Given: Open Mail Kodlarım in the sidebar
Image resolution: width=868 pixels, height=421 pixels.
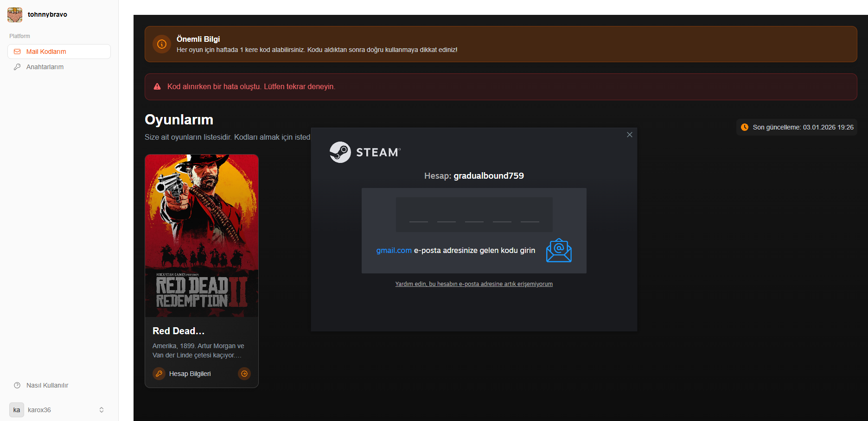Looking at the screenshot, I should (x=59, y=52).
